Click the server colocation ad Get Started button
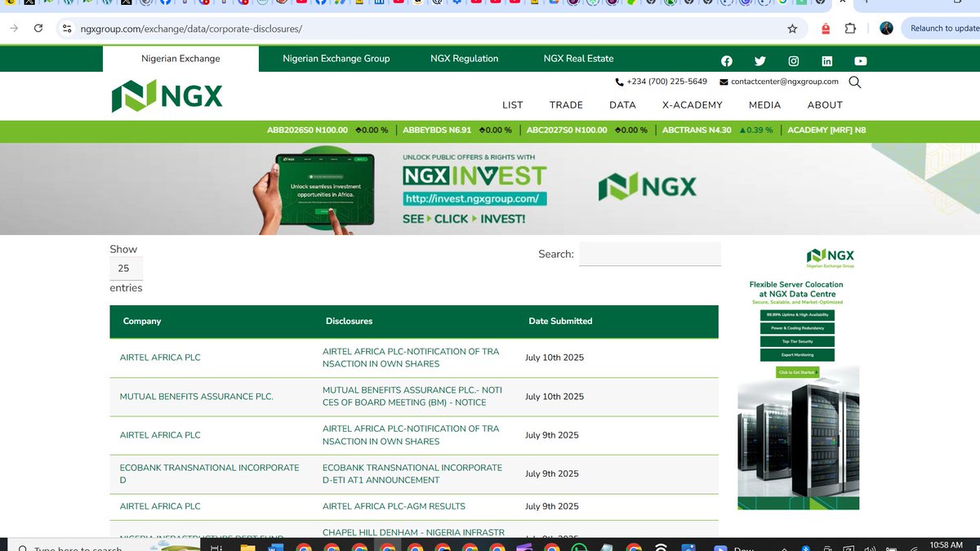980x551 pixels. [798, 372]
